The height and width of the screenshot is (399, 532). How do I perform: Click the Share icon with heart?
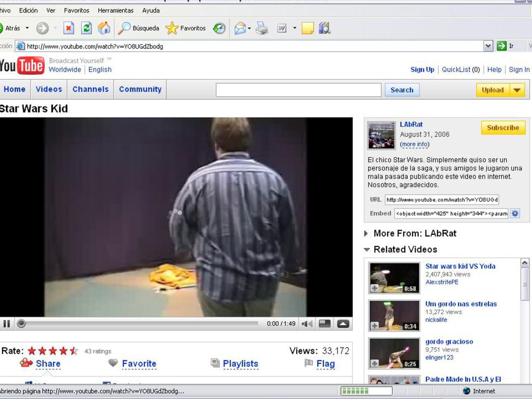click(26, 363)
